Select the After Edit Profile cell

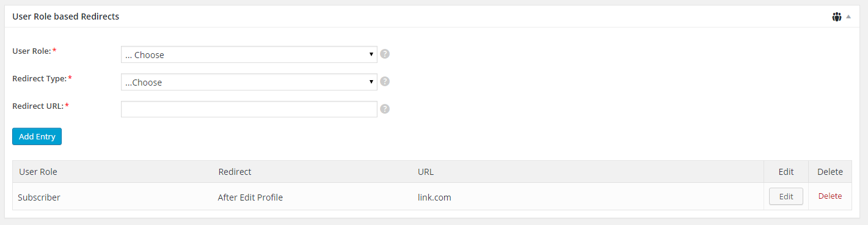tap(250, 197)
